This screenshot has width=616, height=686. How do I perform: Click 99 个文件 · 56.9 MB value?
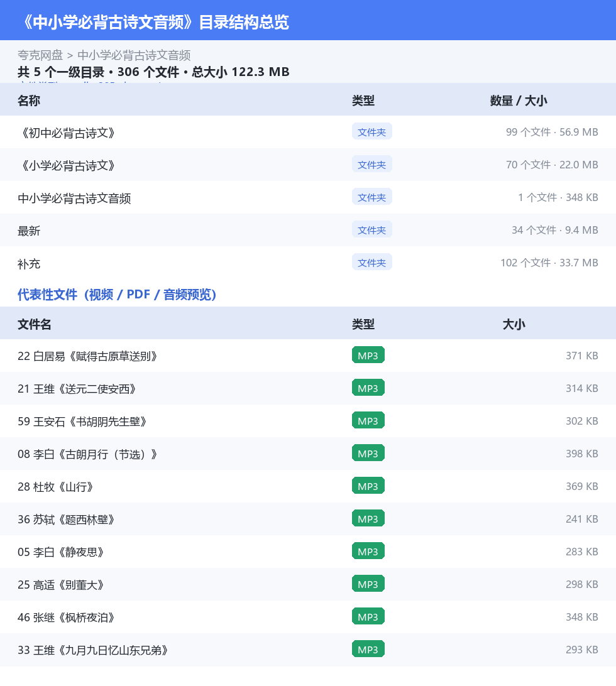click(x=552, y=132)
